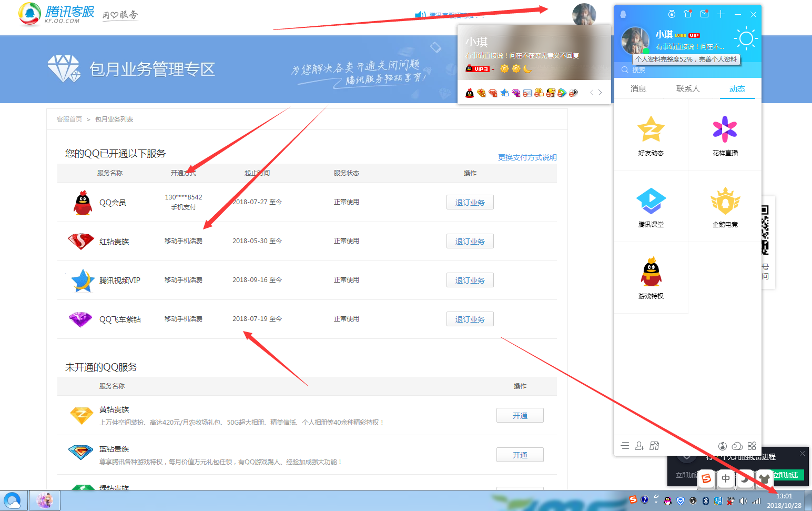
Task: Open 腾讯课堂 app icon
Action: (651, 201)
